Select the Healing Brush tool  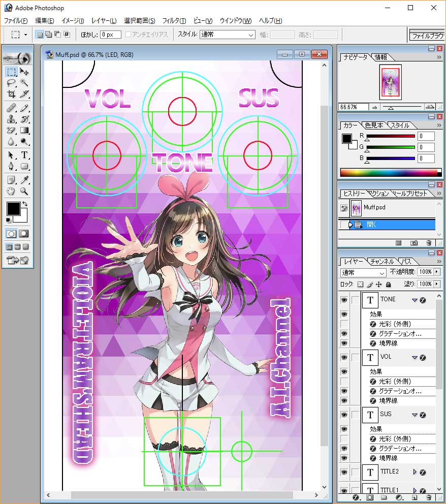(12, 108)
